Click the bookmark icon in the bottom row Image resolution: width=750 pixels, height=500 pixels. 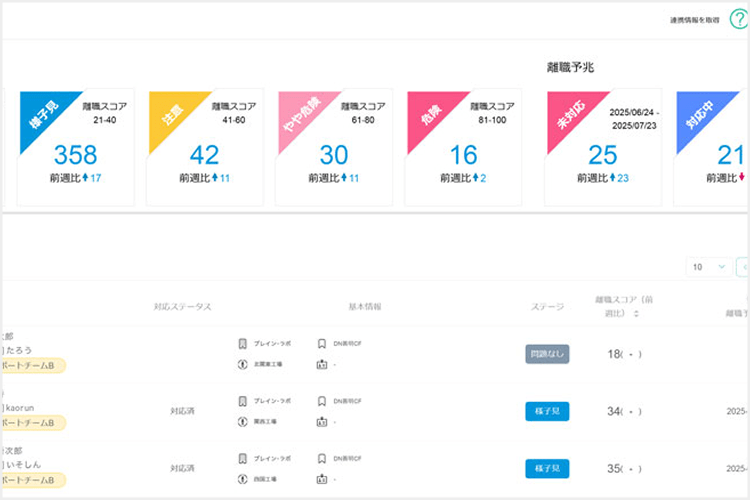[243, 458]
